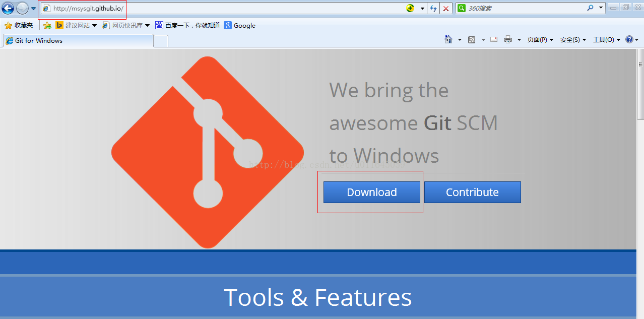Open the 安全(S) safety menu
The height and width of the screenshot is (319, 644).
tap(573, 40)
